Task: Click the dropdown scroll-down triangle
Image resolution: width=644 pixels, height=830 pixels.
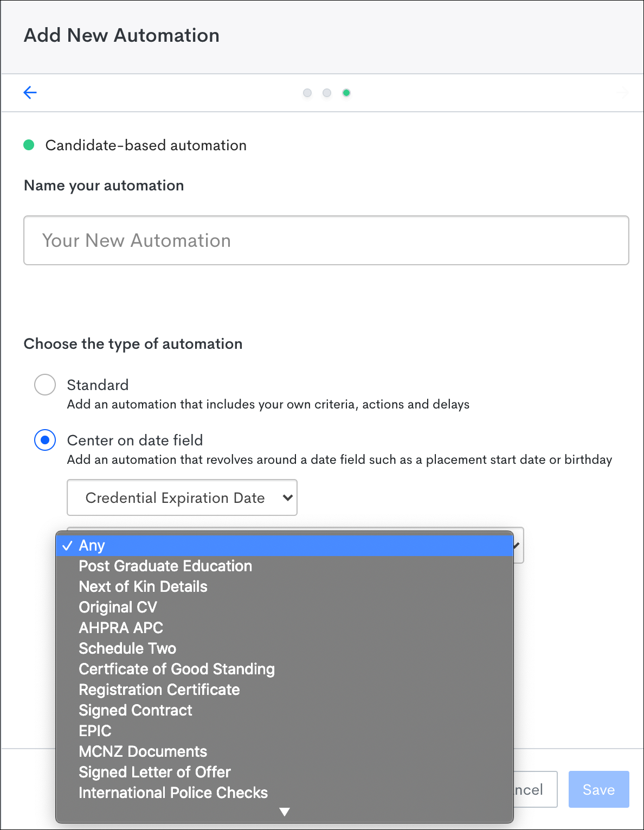Action: 284,810
